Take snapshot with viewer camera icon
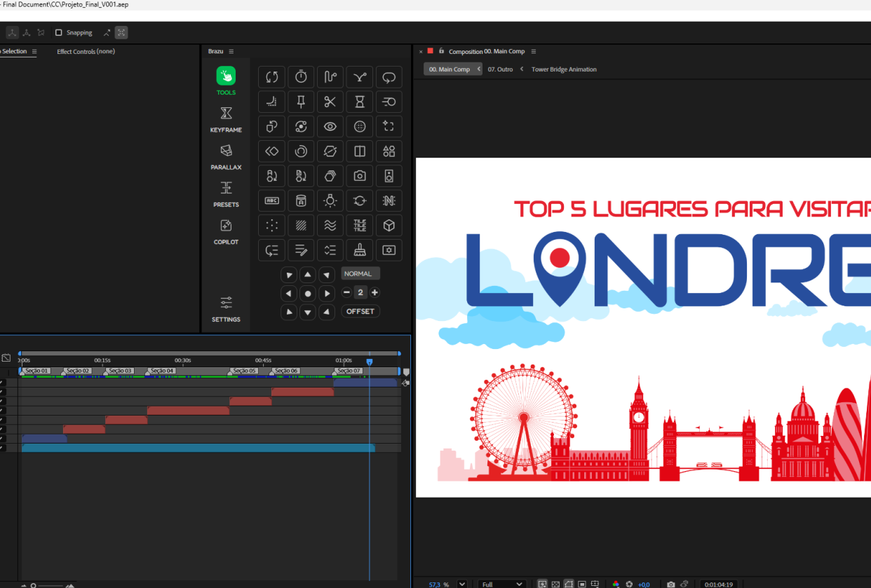Viewport: 871px width, 588px height. [x=671, y=584]
